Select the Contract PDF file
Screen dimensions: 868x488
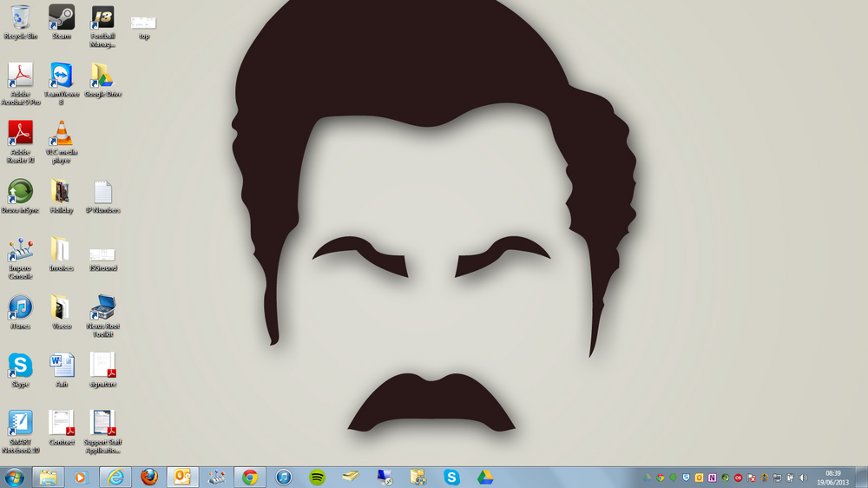coord(62,428)
